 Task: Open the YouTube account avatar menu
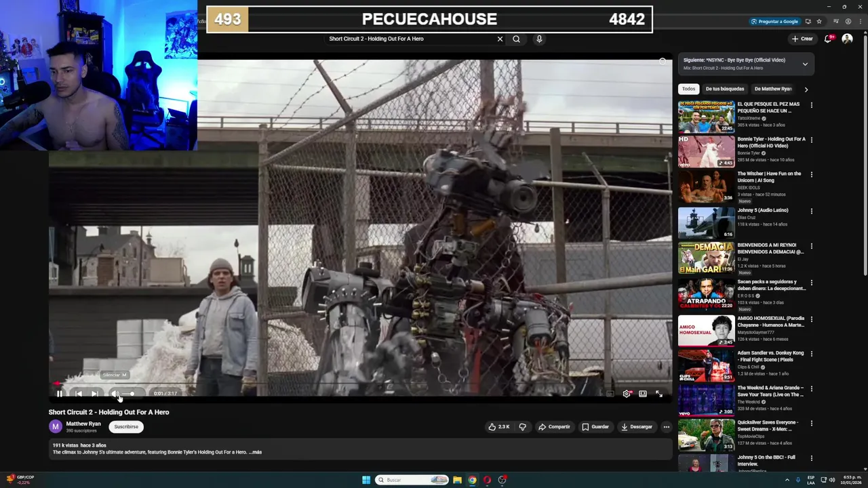[847, 39]
